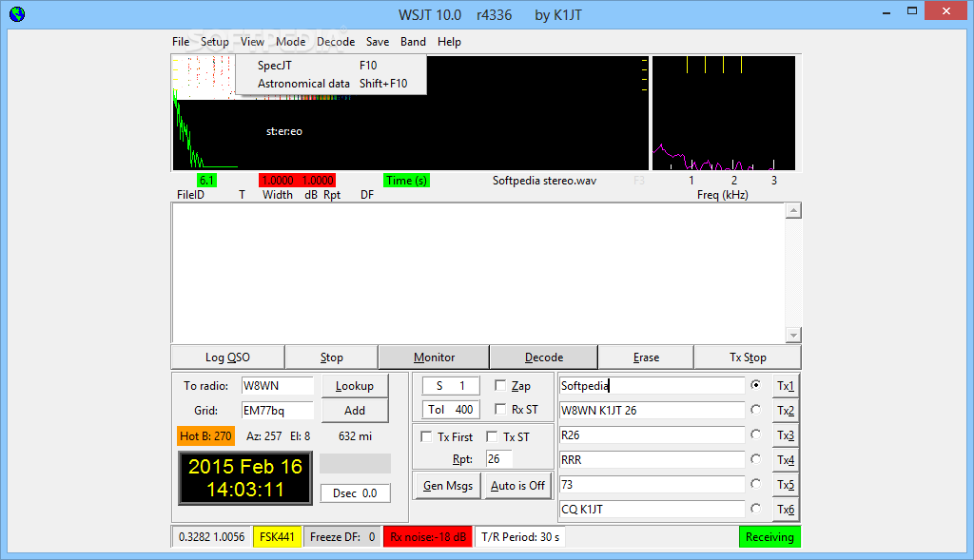Click the Tx3 button
974x560 pixels.
click(785, 435)
